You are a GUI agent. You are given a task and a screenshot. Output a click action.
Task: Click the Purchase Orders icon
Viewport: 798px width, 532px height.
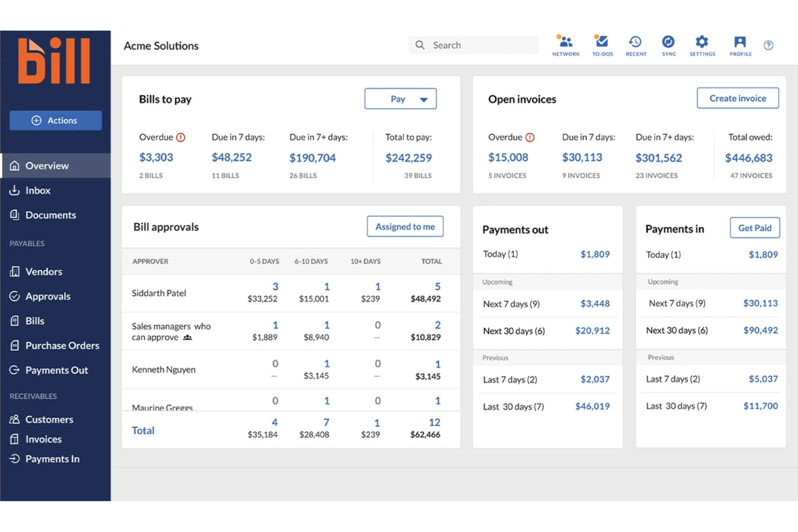pos(15,346)
